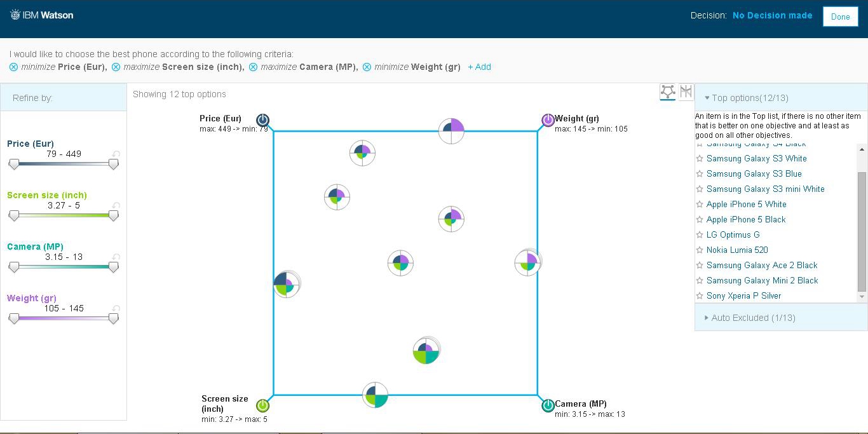Click the Camera slider minimum handle
Viewport: 868px width, 434px height.
pos(13,268)
